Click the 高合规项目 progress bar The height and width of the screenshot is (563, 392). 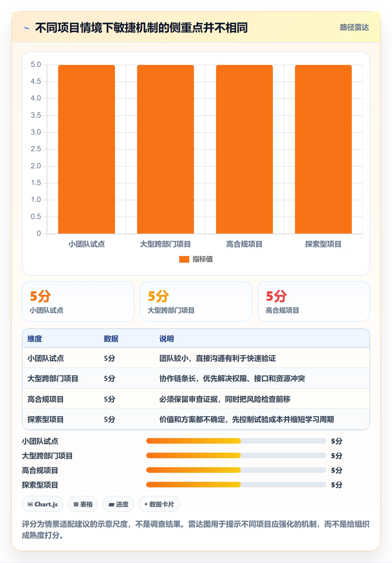coord(236,470)
